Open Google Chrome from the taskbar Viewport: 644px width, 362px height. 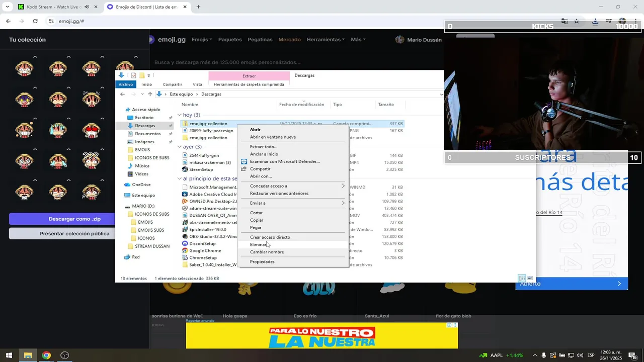click(46, 355)
